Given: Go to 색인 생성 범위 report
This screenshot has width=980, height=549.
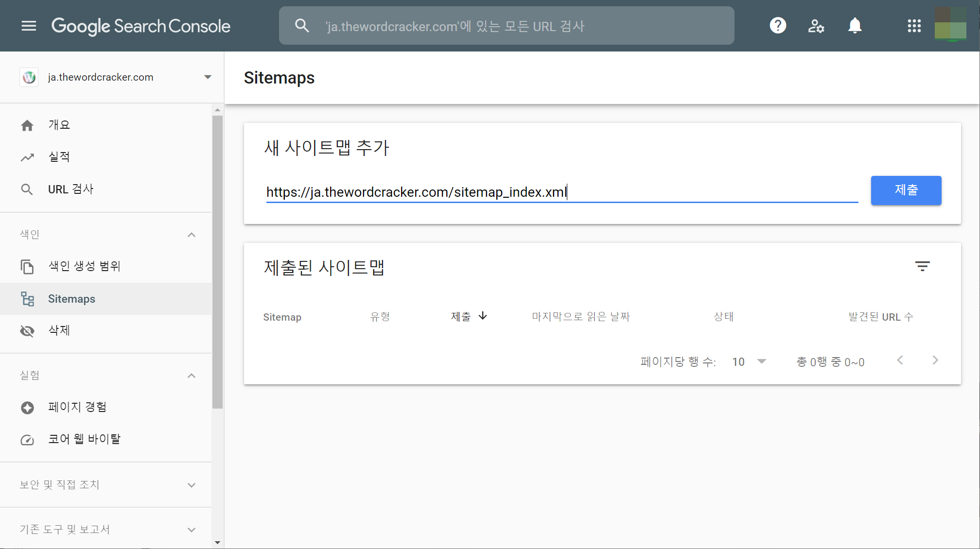Looking at the screenshot, I should click(x=84, y=266).
